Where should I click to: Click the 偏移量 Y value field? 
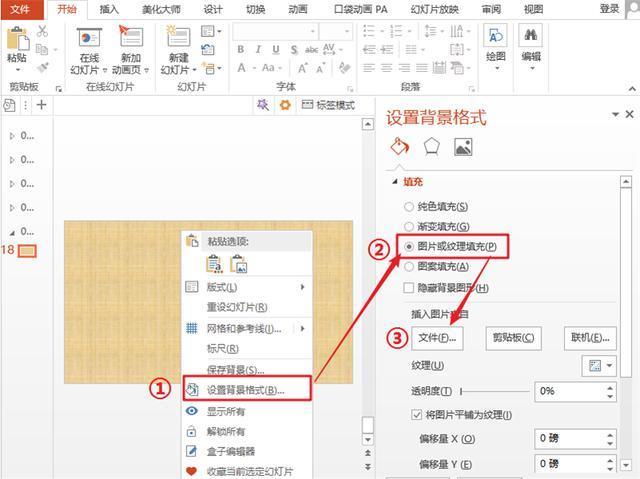click(x=569, y=464)
